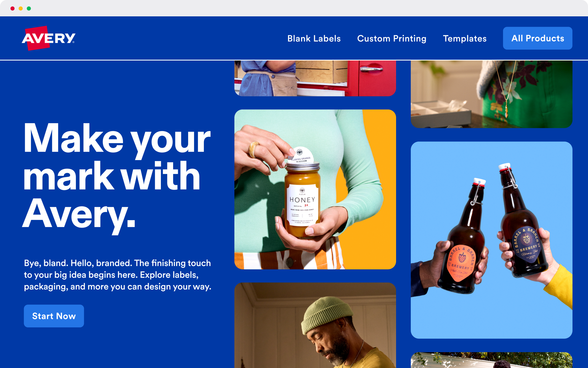Open the honey jar label photo

pyautogui.click(x=315, y=189)
